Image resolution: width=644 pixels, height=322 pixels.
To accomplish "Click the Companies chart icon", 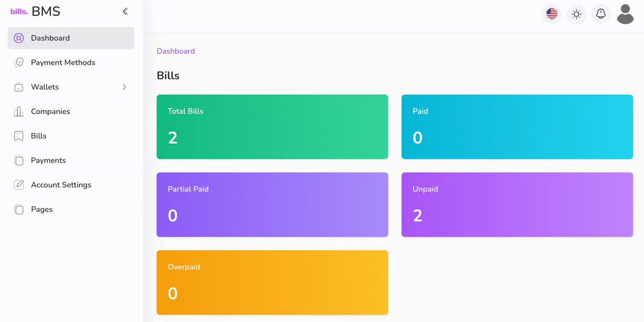I will pyautogui.click(x=19, y=111).
